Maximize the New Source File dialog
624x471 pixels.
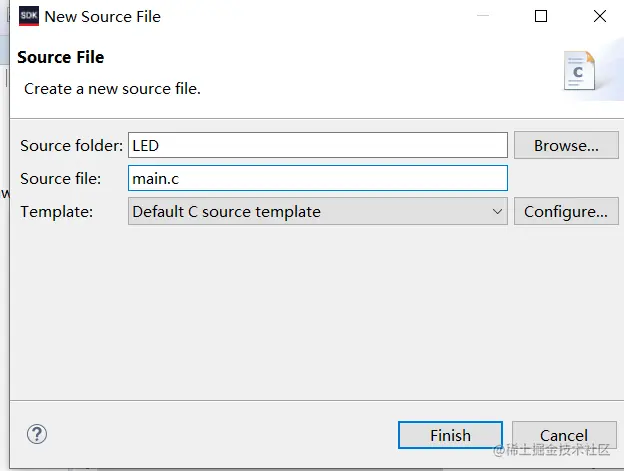tap(541, 16)
